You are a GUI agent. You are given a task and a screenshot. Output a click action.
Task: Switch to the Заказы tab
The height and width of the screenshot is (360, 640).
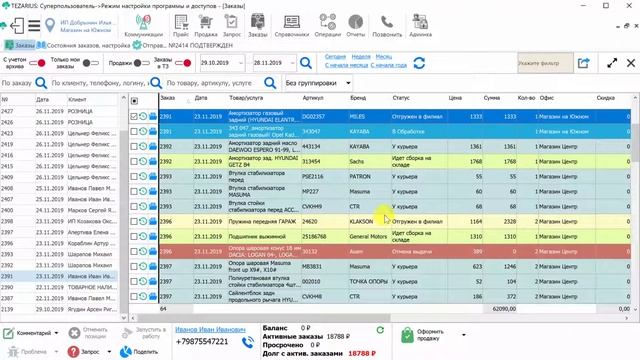pyautogui.click(x=20, y=45)
